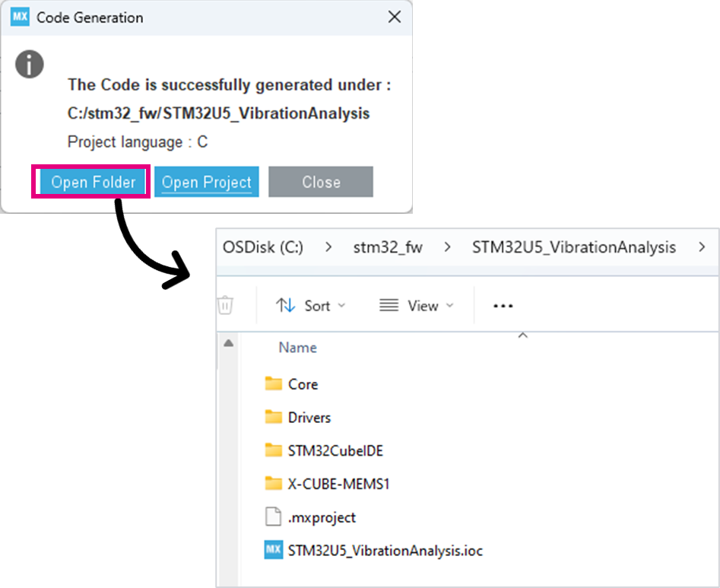Click the 'Project language : C' text
Viewport: 720px width, 588px height.
tap(138, 142)
